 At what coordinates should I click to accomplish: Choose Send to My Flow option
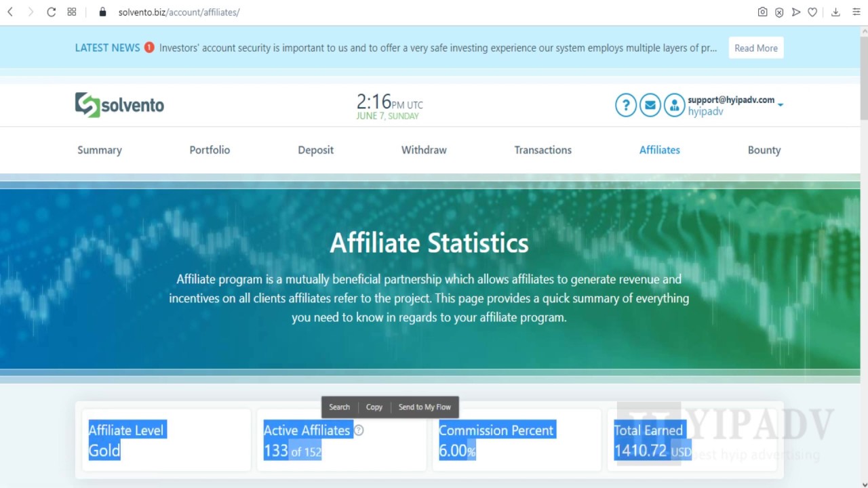coord(425,407)
